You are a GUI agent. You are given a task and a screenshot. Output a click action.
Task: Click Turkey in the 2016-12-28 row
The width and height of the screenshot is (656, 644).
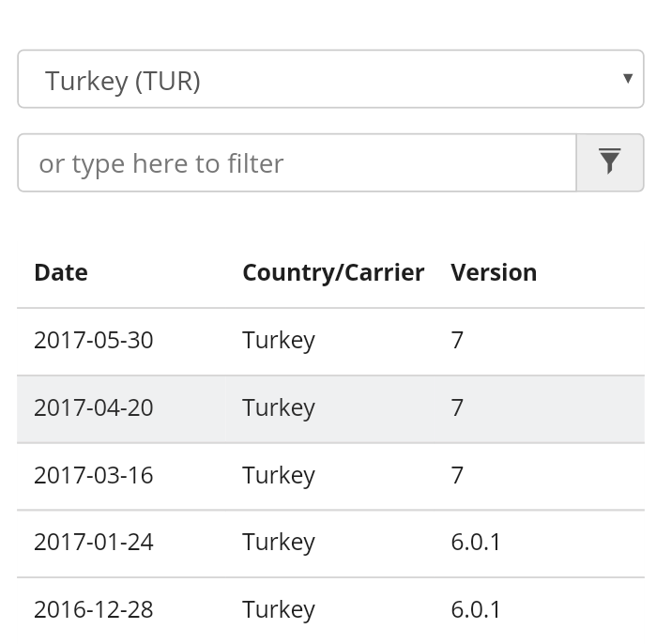pos(279,609)
